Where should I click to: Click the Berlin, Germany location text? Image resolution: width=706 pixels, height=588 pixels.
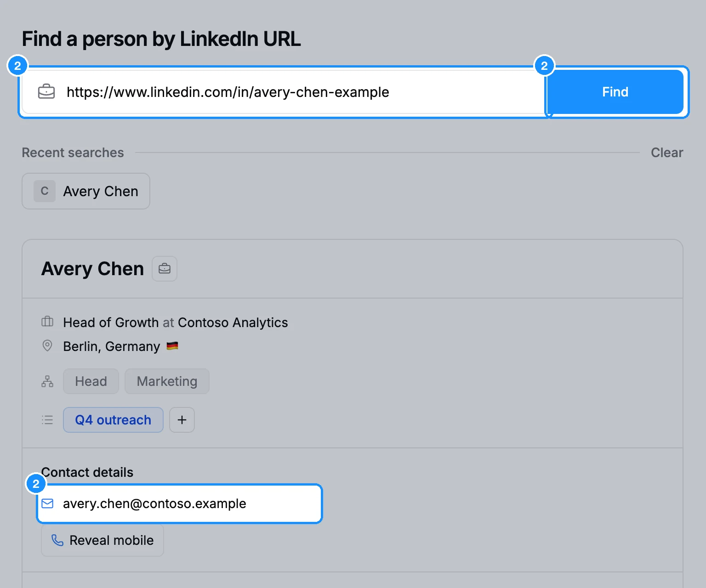[x=112, y=346]
